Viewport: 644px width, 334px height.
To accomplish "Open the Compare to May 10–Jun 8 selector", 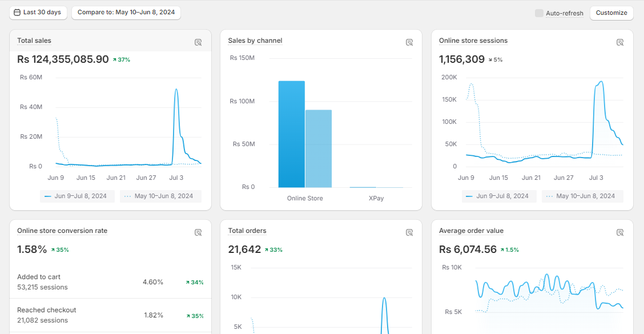I will 126,13.
